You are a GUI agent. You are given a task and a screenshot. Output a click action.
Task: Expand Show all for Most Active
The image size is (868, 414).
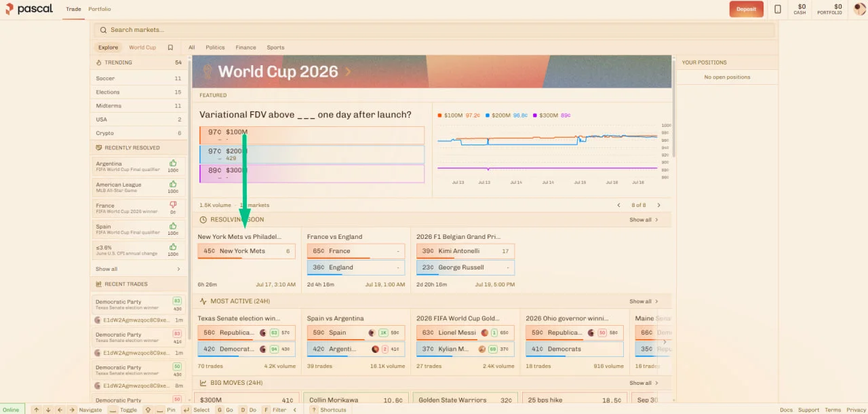point(644,301)
